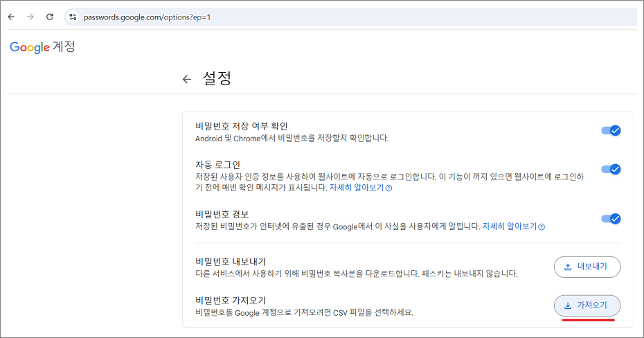Click the Google 계정 logo
Viewport: 644px width, 338px height.
42,47
